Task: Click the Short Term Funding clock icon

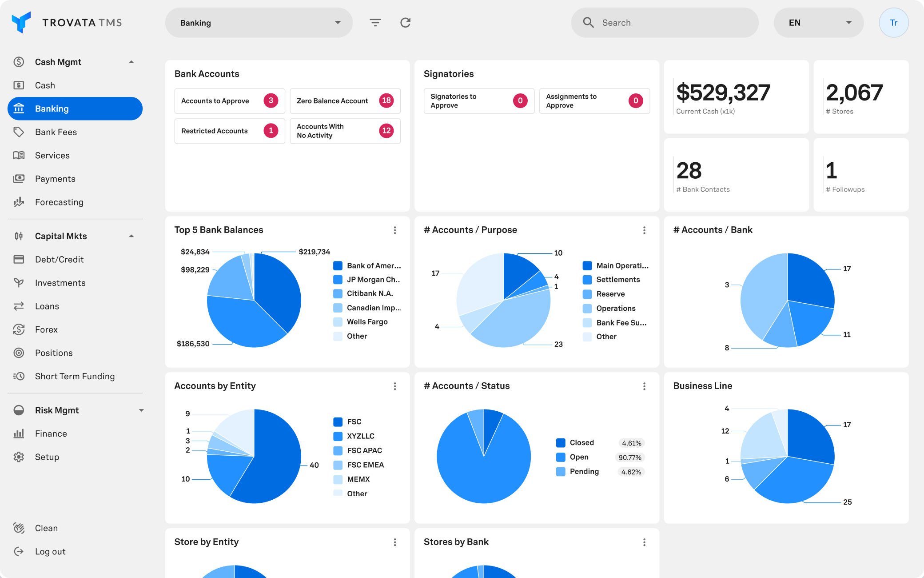Action: coord(19,376)
